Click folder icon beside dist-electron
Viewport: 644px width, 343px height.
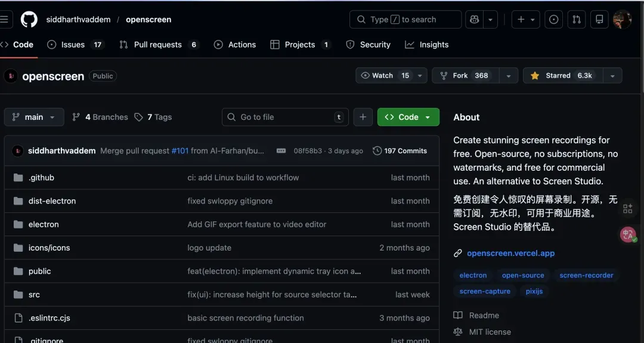point(18,201)
